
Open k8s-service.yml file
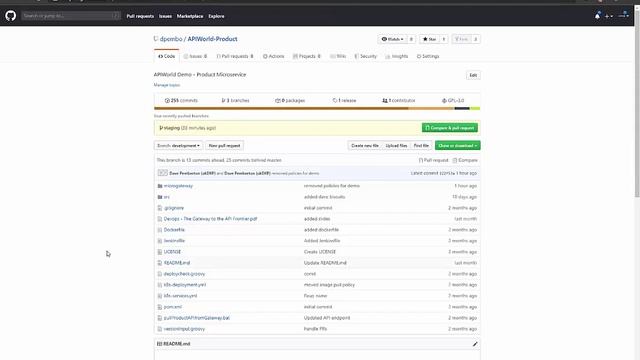pyautogui.click(x=180, y=296)
